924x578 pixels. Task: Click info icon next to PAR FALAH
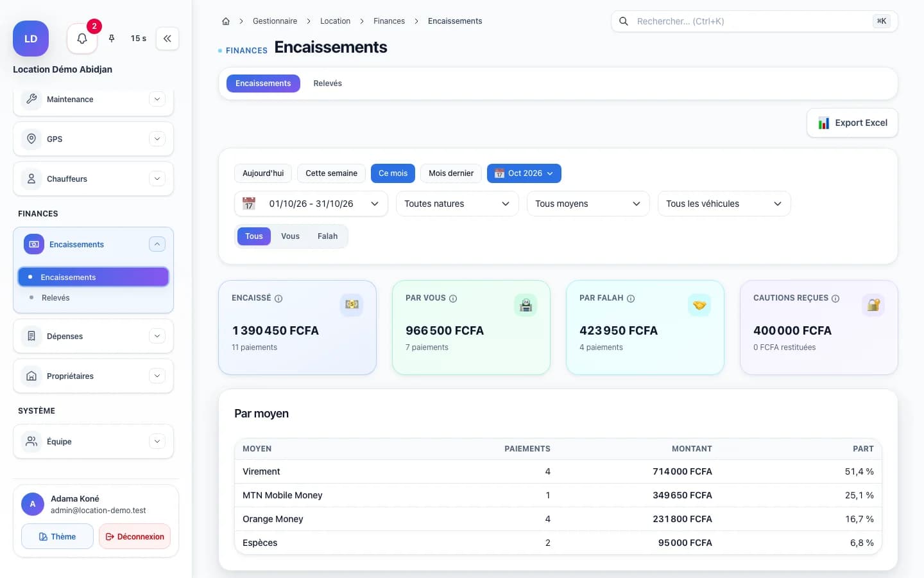point(631,299)
